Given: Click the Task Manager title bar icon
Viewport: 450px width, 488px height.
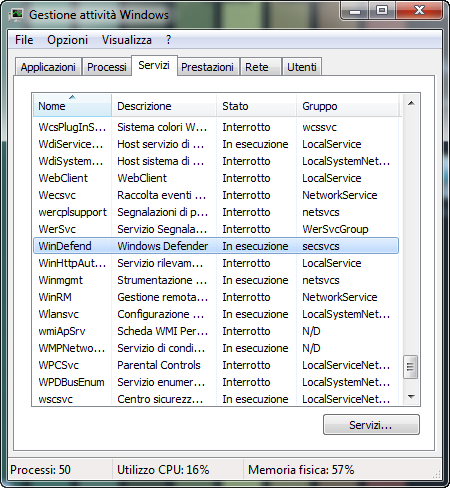Looking at the screenshot, I should 16,15.
